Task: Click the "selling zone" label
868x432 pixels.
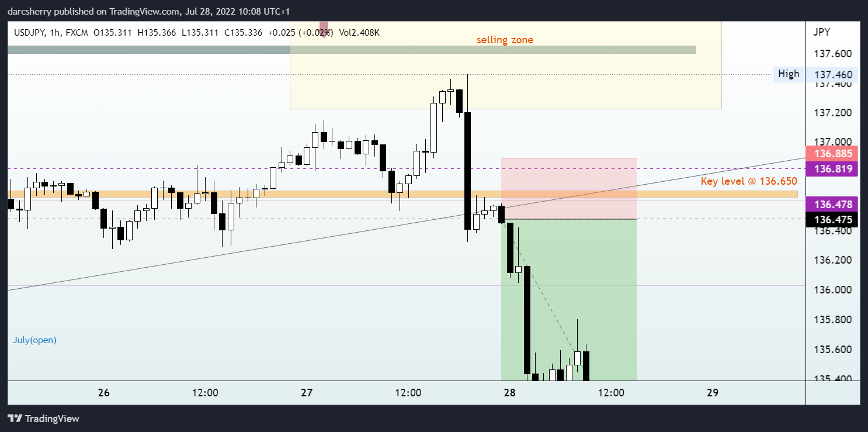Action: [x=505, y=40]
